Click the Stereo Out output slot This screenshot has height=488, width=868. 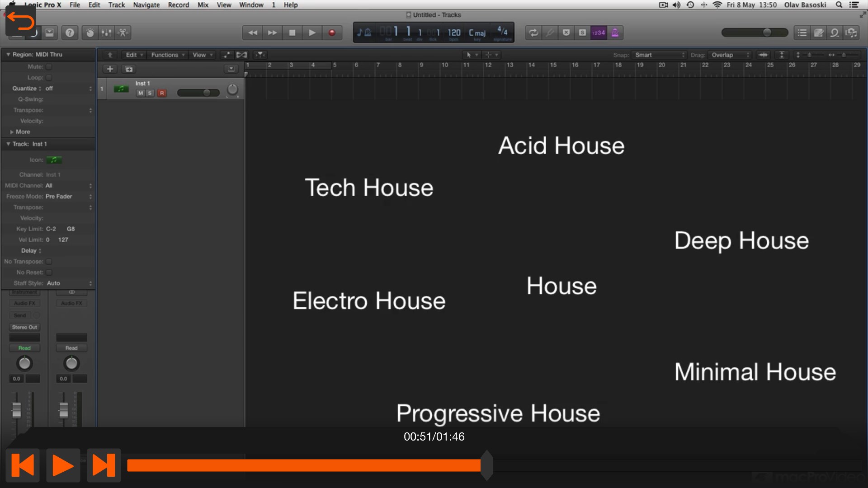click(x=24, y=327)
